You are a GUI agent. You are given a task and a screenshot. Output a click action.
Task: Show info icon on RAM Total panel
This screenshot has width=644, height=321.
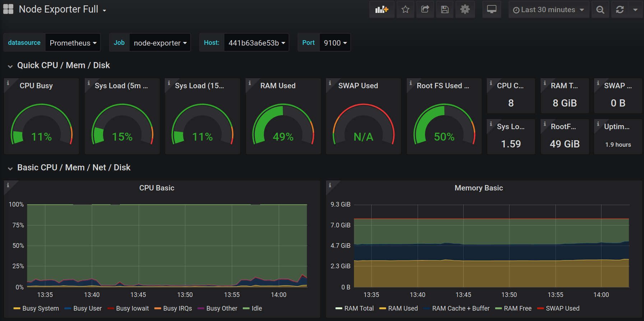(545, 83)
